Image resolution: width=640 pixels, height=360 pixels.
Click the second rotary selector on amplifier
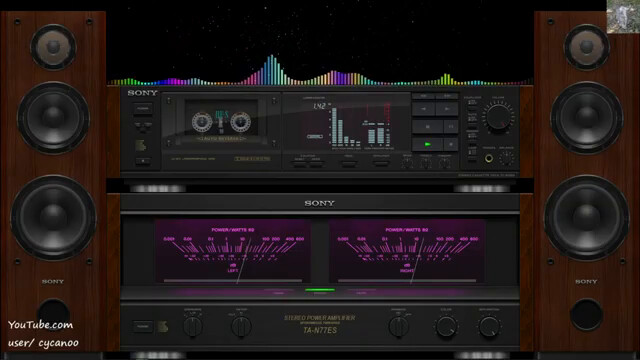[241, 327]
